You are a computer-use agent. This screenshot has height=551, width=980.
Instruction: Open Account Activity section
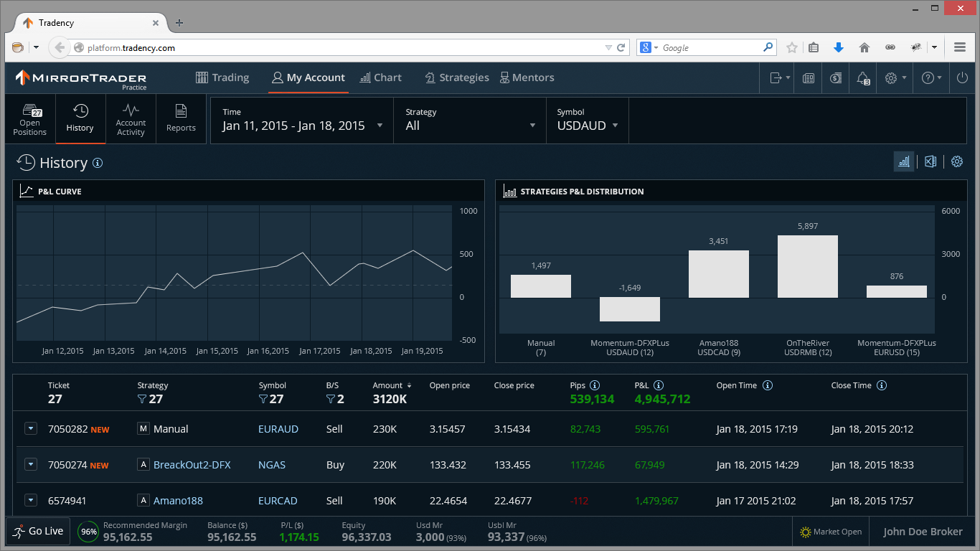[131, 120]
